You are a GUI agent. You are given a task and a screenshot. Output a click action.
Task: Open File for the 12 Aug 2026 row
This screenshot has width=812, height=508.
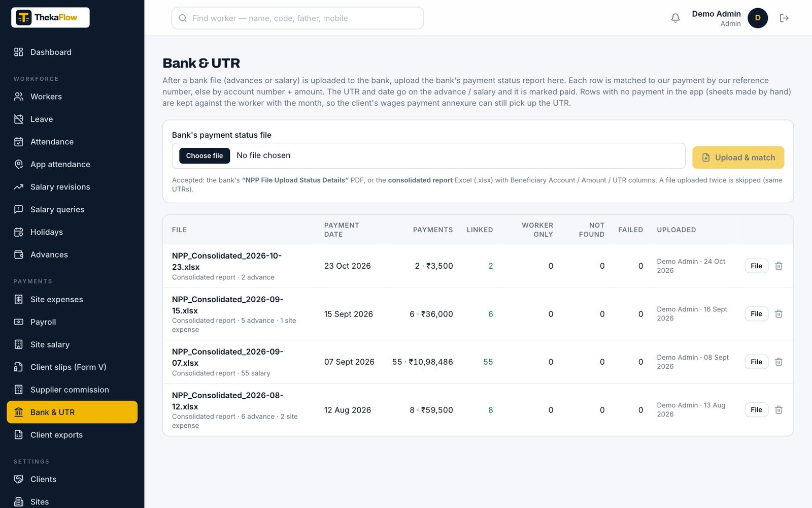tap(756, 410)
